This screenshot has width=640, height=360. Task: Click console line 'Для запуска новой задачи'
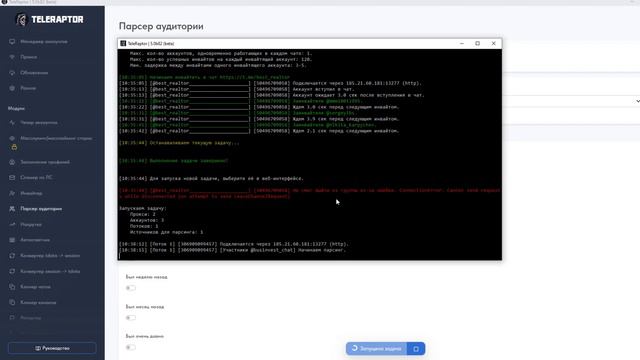(x=211, y=179)
